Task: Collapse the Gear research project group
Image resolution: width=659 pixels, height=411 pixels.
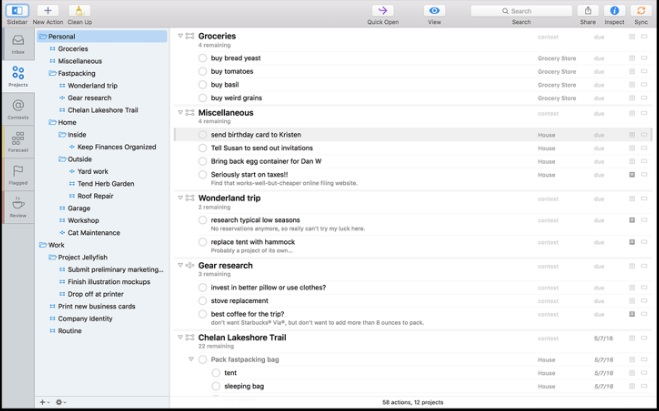Action: click(x=180, y=265)
